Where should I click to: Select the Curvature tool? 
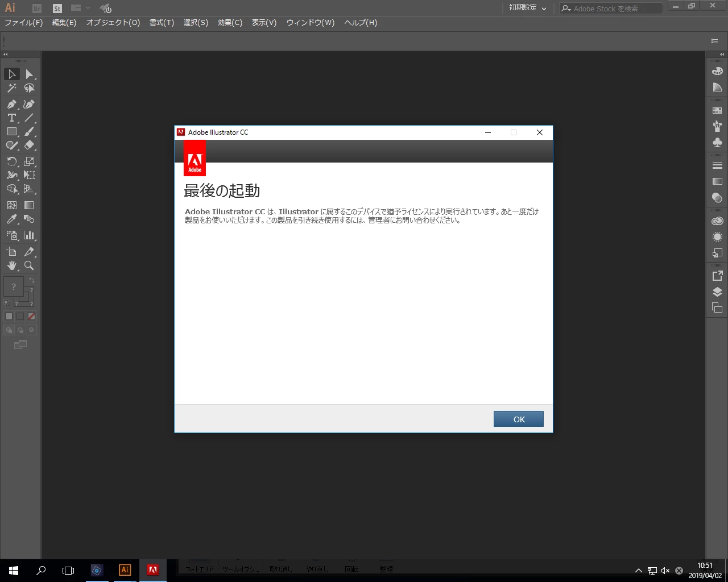click(x=30, y=105)
